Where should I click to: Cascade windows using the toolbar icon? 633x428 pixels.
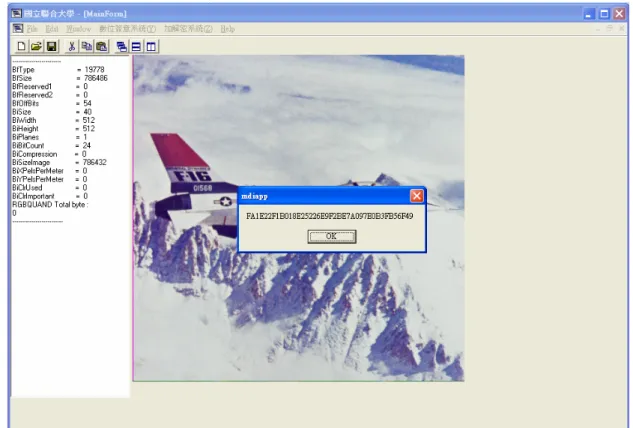pyautogui.click(x=121, y=46)
